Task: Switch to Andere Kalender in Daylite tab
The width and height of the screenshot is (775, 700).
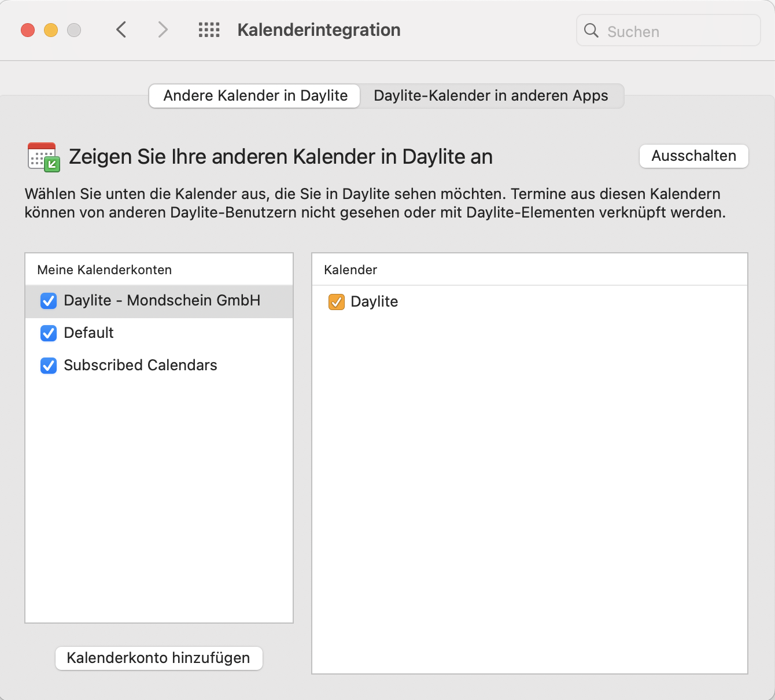Action: [255, 95]
